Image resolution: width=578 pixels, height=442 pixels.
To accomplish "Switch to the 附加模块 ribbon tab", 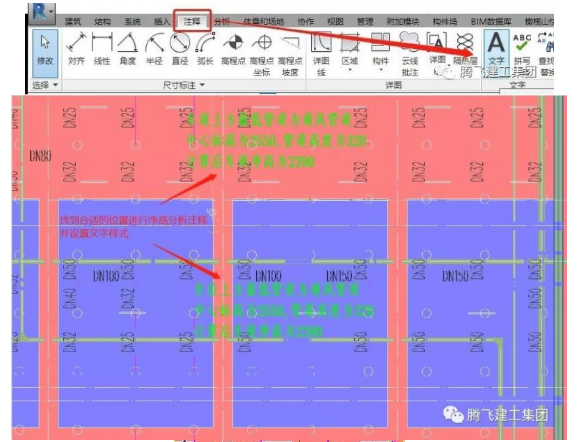I will coord(403,22).
